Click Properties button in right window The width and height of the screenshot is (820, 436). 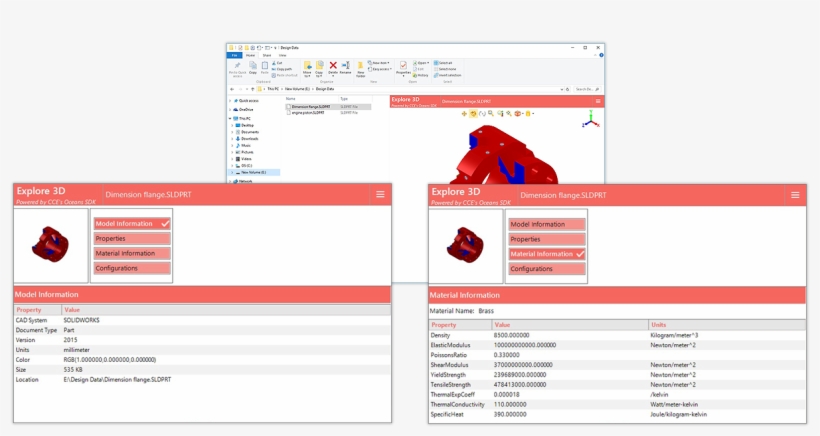pos(546,239)
